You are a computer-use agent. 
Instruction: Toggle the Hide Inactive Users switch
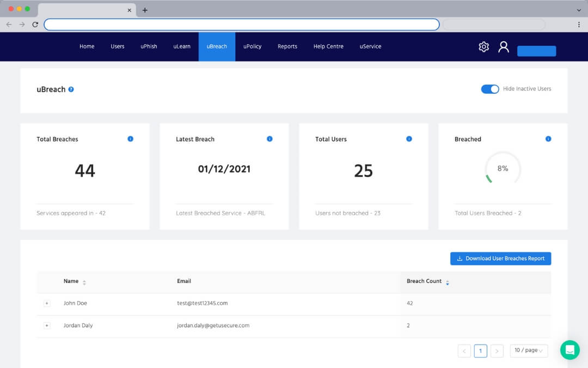click(x=490, y=89)
